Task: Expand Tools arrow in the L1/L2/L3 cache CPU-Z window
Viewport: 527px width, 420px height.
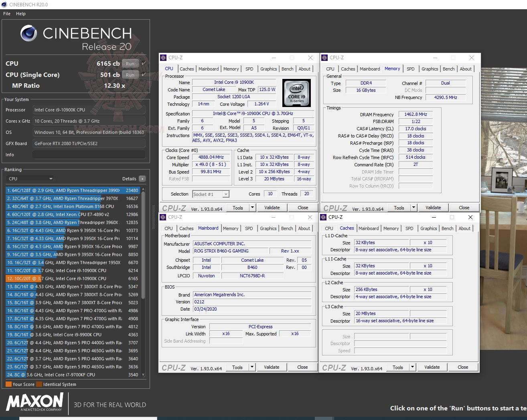Action: (x=412, y=367)
